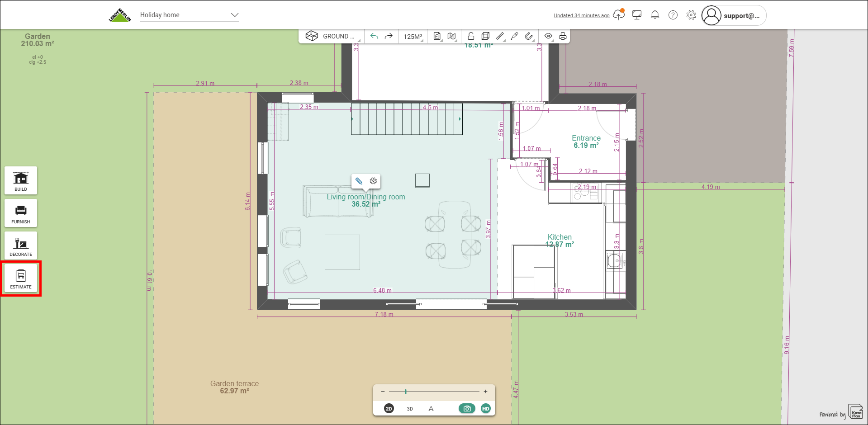This screenshot has height=425, width=868.
Task: Switch to 2D view
Action: 389,409
